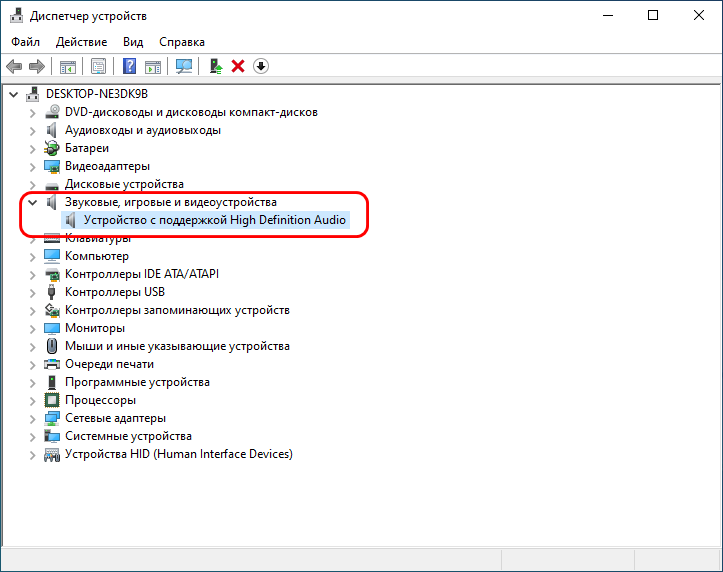Viewport: 723px width, 572px height.
Task: Click the Back arrow toolbar icon
Action: click(14, 66)
